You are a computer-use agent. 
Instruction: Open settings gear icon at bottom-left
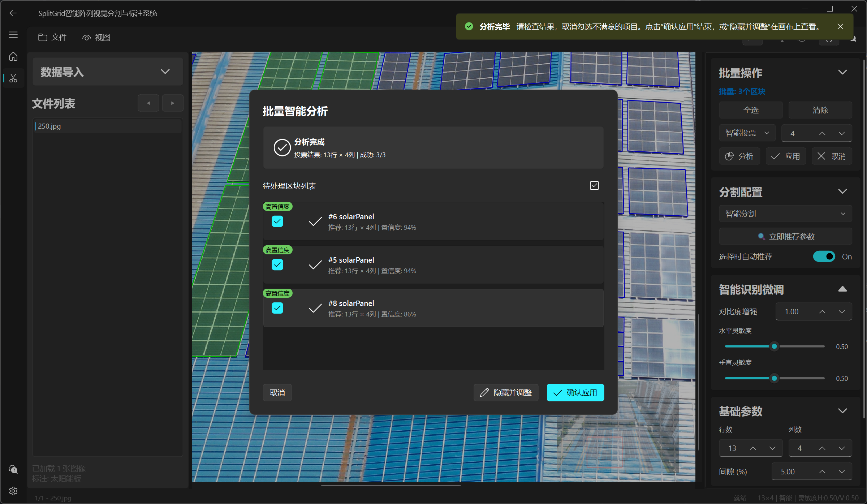(13, 491)
